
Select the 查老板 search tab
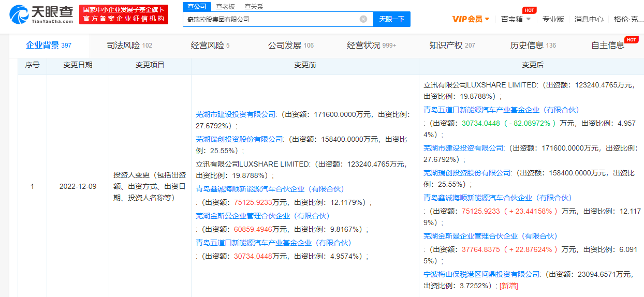click(x=225, y=6)
